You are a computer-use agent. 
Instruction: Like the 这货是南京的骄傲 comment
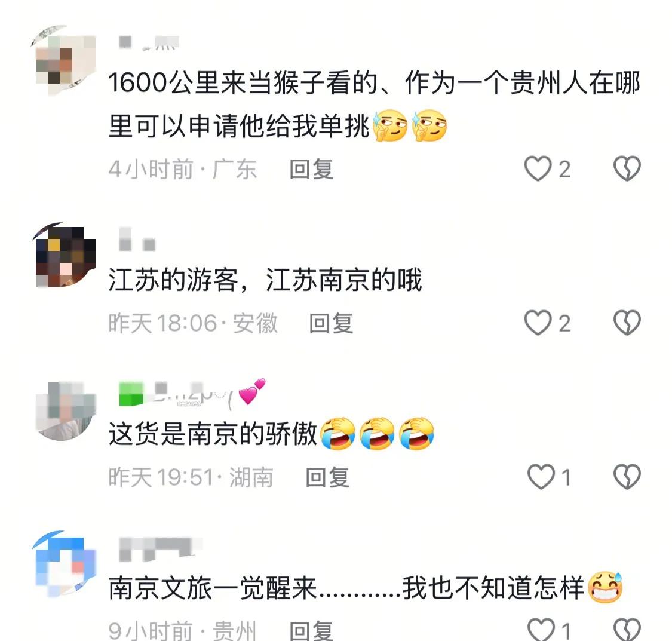tap(541, 477)
